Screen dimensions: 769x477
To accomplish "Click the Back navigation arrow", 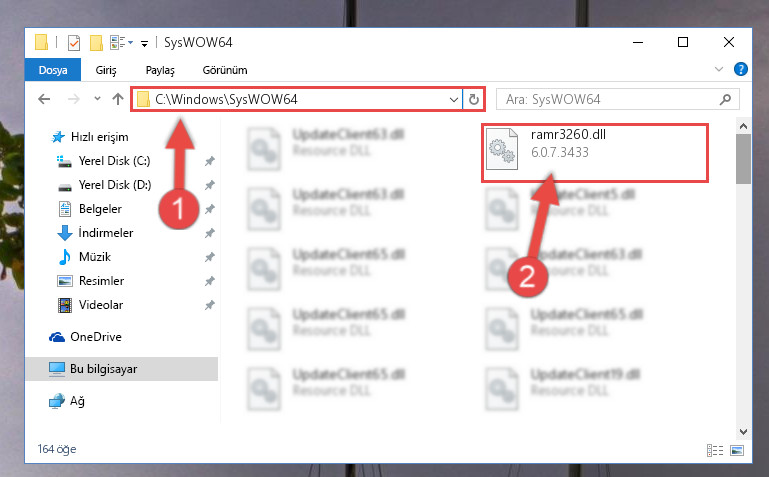I will pyautogui.click(x=44, y=100).
